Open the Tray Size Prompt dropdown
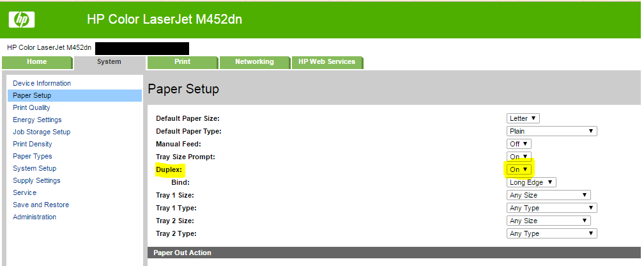Viewport: 644px width, 266px height. pos(518,157)
